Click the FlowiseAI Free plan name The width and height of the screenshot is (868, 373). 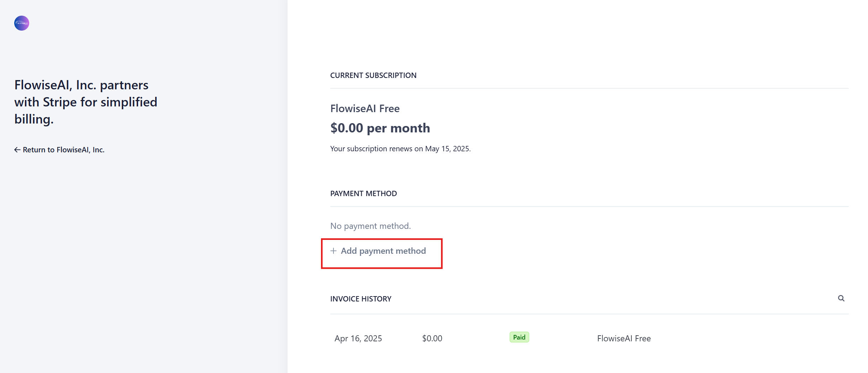365,109
